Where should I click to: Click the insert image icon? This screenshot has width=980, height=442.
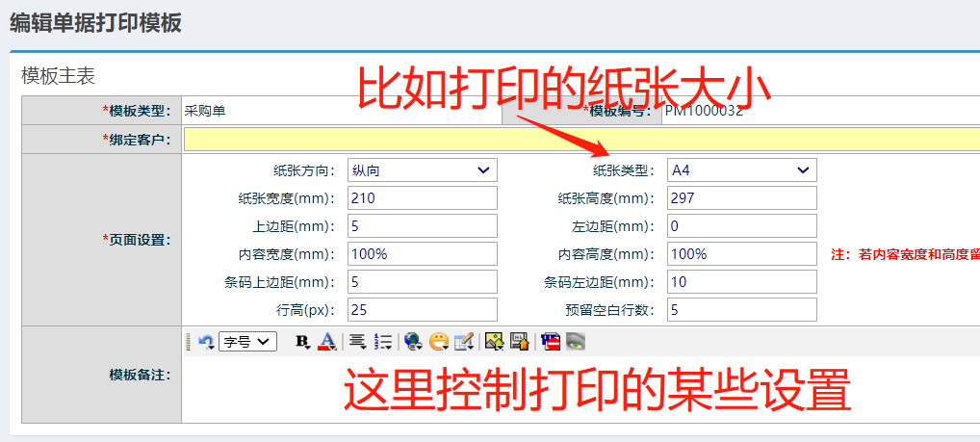point(495,341)
